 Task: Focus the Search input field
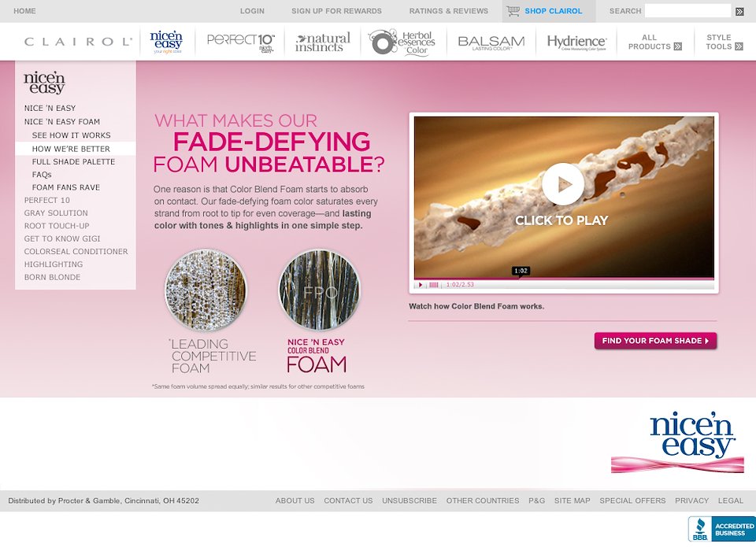click(687, 10)
